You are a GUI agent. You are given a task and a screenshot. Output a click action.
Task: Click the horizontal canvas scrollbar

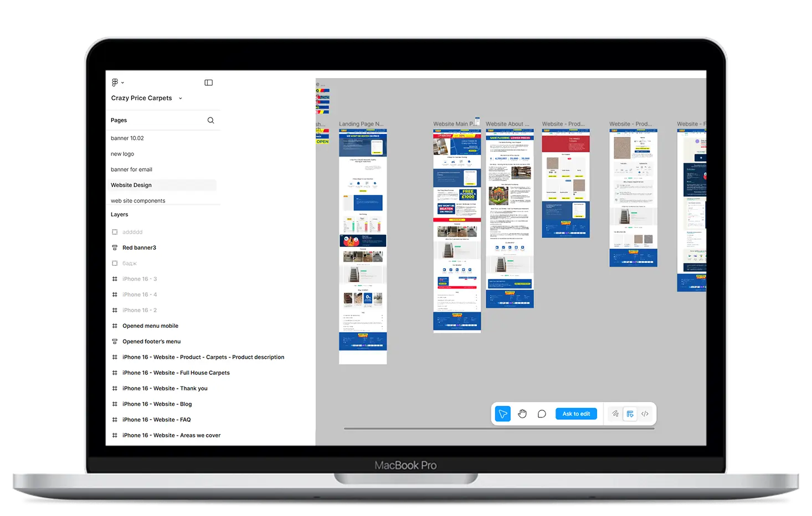pos(499,429)
